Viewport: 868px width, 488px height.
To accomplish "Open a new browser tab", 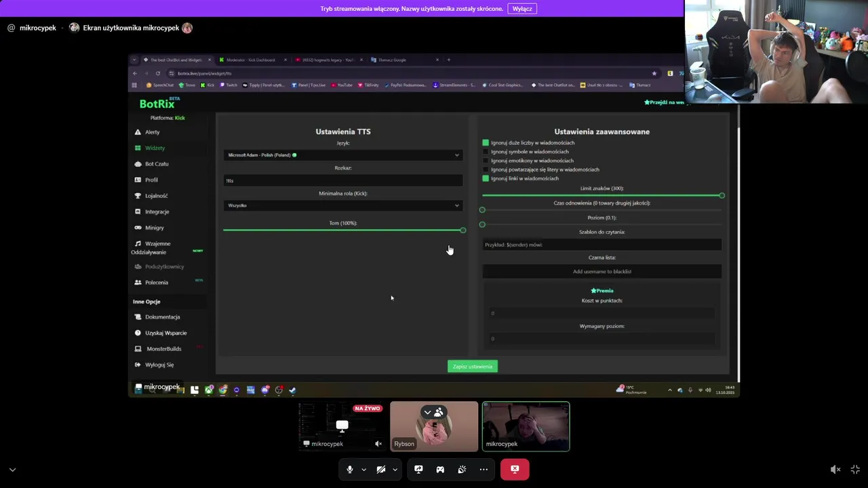I will 448,60.
